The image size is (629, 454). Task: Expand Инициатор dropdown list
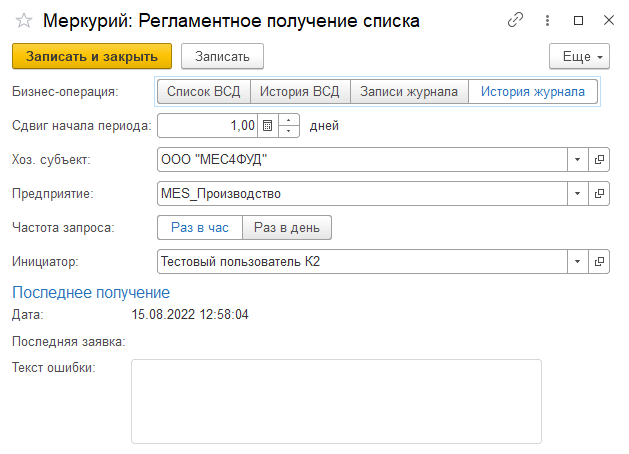[x=578, y=261]
